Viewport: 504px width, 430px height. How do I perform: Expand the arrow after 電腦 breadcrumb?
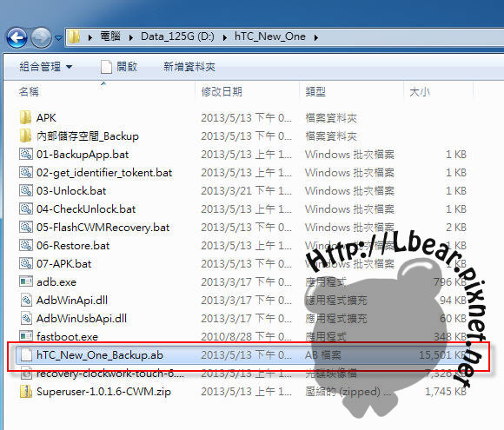tap(131, 38)
